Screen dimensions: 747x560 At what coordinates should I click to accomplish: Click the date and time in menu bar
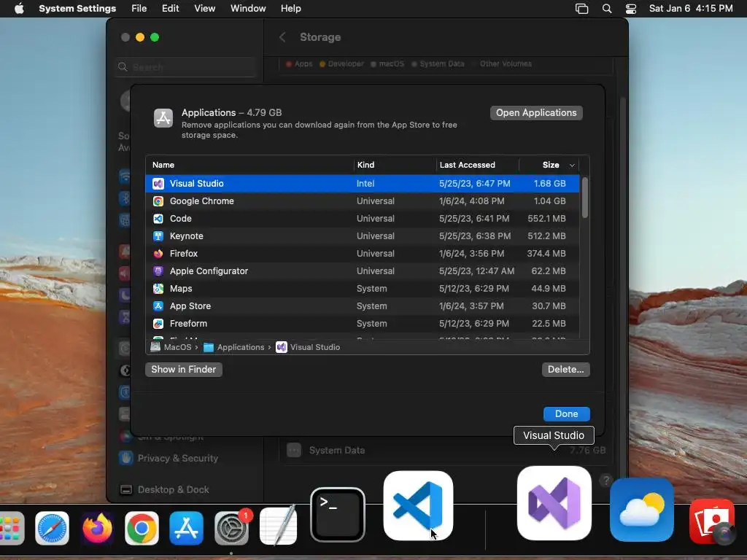click(x=691, y=9)
